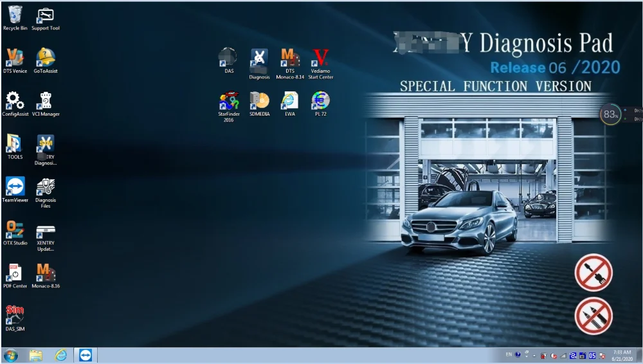Launch DTS Monaco-8.14 shortcut
643x364 pixels.
290,64
